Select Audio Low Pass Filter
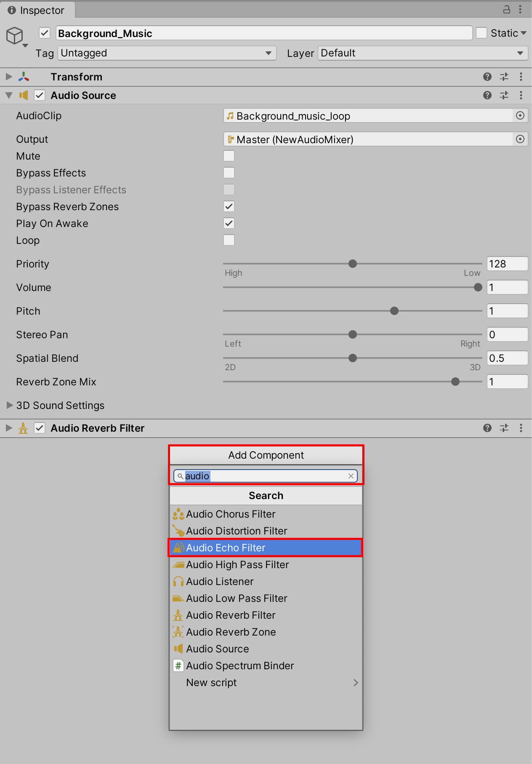This screenshot has width=532, height=764. coord(266,598)
